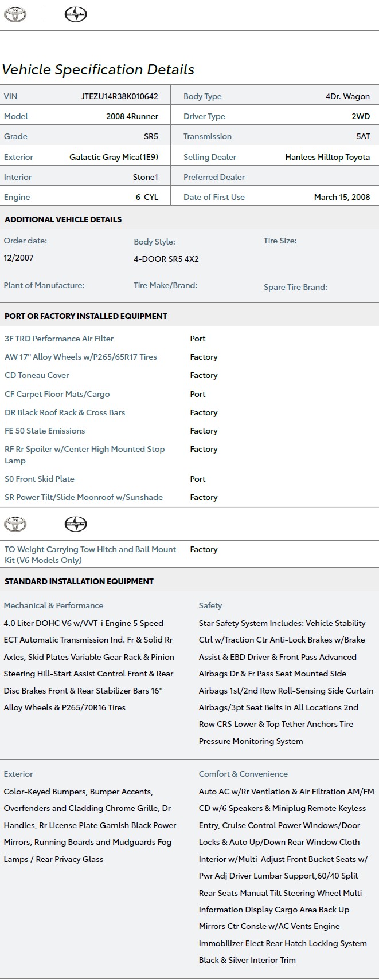Click the Additional Vehicle Details section header
Viewport: 379px width, 980px height.
pyautogui.click(x=63, y=219)
